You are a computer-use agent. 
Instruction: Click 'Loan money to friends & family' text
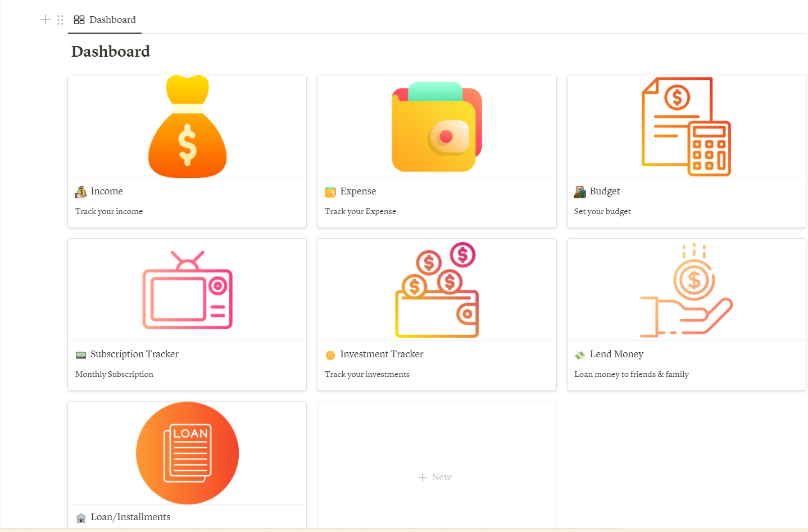click(x=632, y=374)
